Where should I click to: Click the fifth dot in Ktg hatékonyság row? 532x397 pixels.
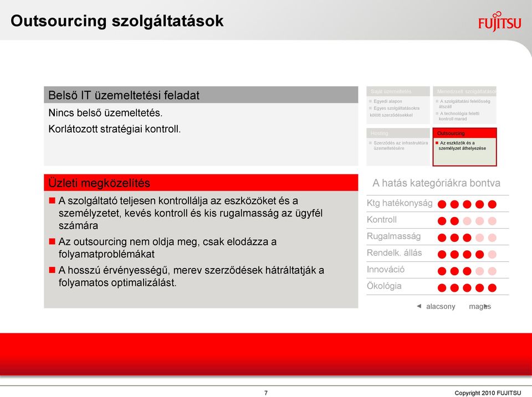(x=492, y=204)
